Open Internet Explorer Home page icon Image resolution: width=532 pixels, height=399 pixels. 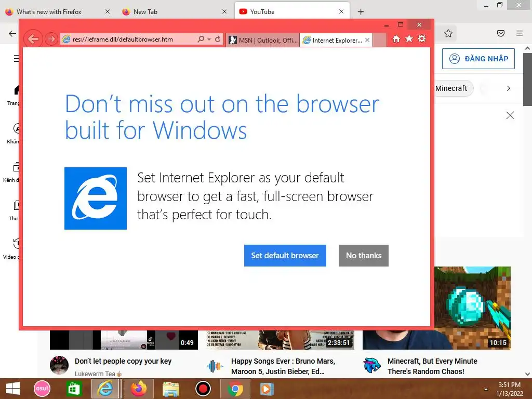coord(396,38)
